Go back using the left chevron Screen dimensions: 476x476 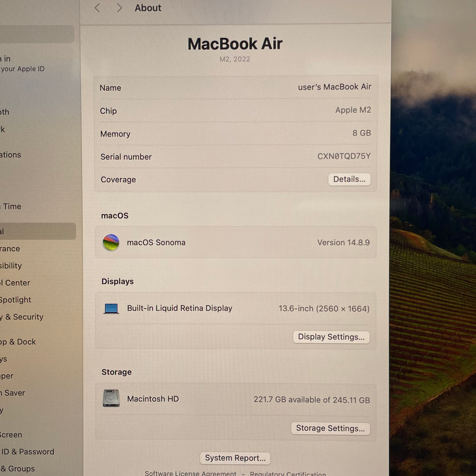98,8
